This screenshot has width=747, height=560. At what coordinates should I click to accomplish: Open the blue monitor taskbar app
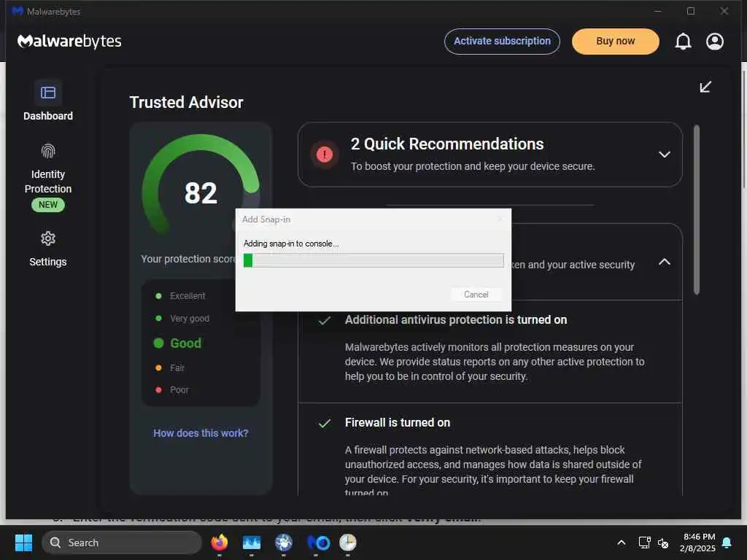pyautogui.click(x=252, y=542)
